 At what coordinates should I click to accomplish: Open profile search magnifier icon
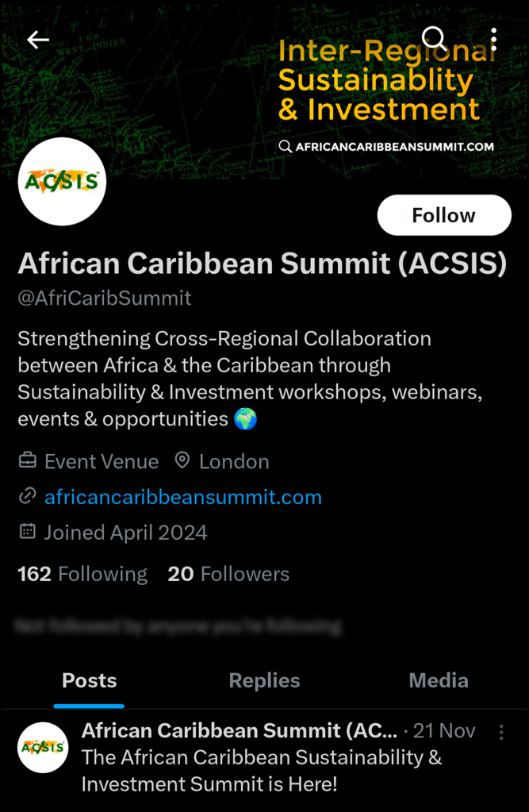coord(434,37)
